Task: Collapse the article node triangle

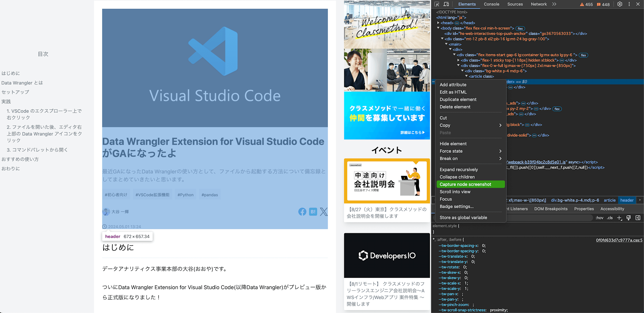Action: point(466,77)
